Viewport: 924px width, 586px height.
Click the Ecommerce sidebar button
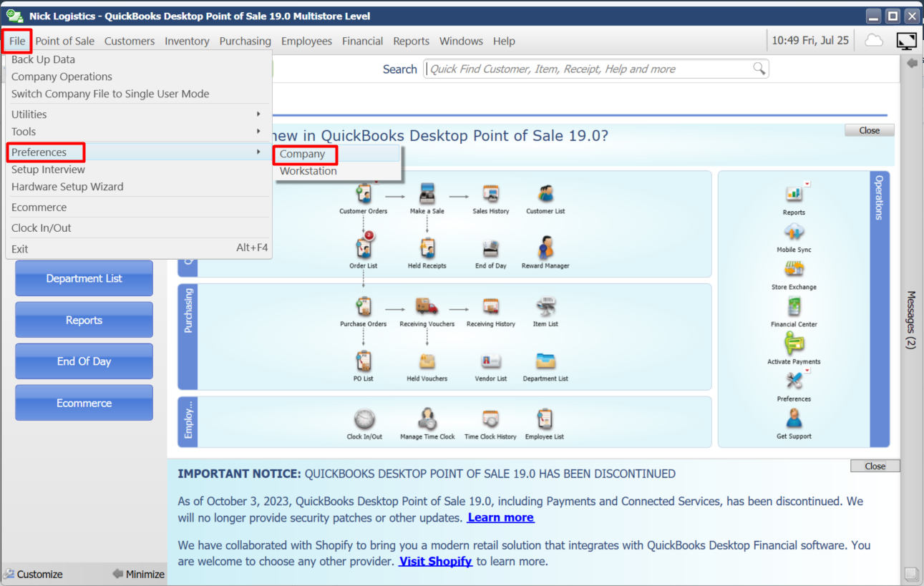pyautogui.click(x=84, y=403)
